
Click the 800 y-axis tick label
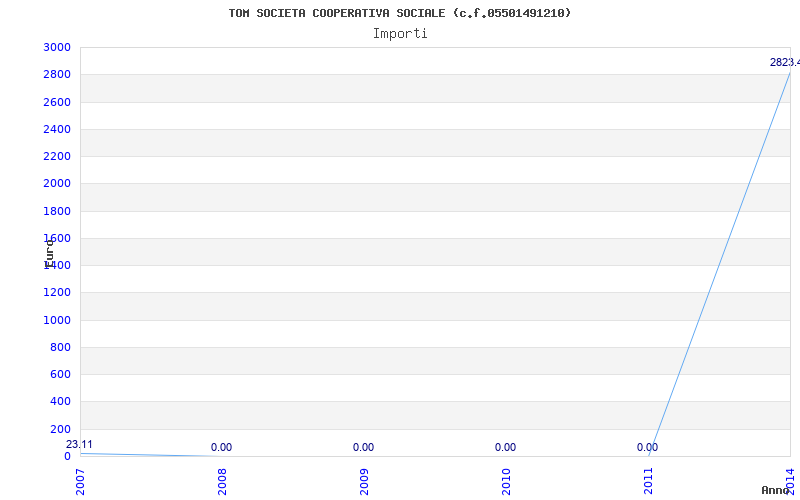coord(61,347)
